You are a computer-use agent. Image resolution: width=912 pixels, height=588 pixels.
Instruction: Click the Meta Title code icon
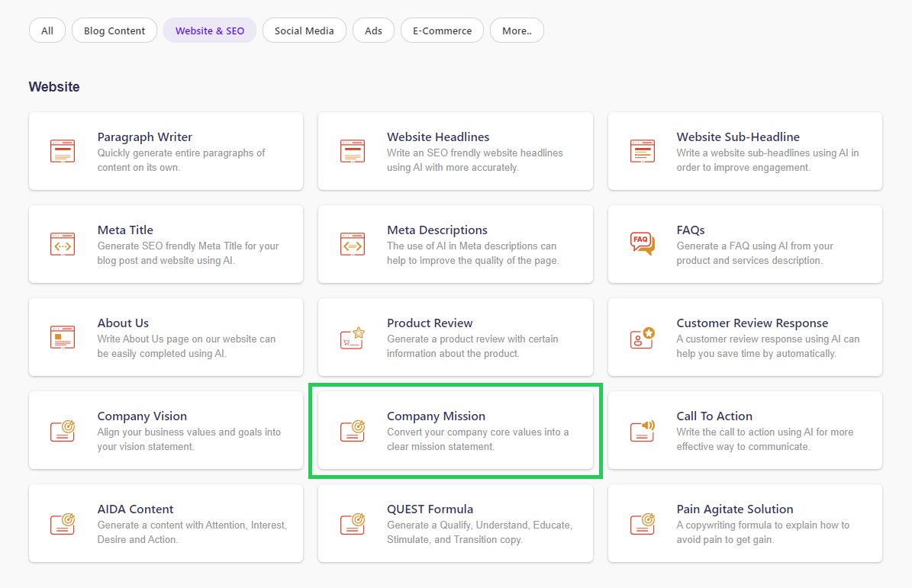click(63, 244)
